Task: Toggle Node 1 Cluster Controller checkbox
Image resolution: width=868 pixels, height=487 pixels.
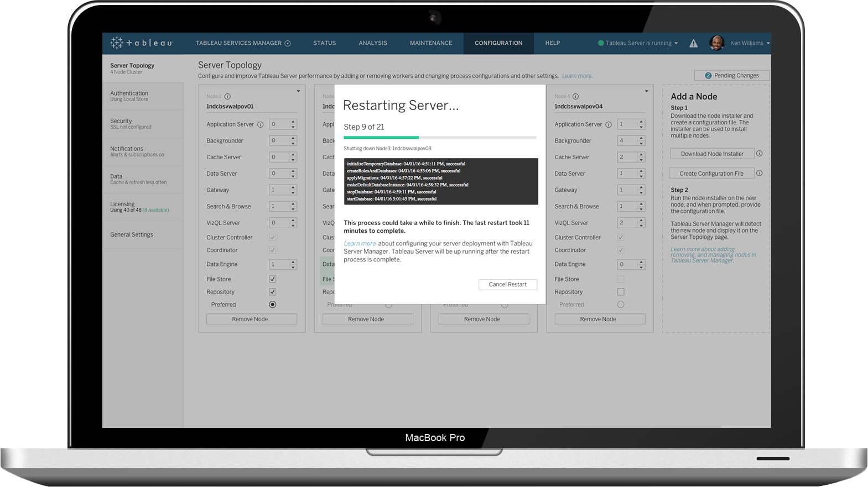Action: (273, 237)
